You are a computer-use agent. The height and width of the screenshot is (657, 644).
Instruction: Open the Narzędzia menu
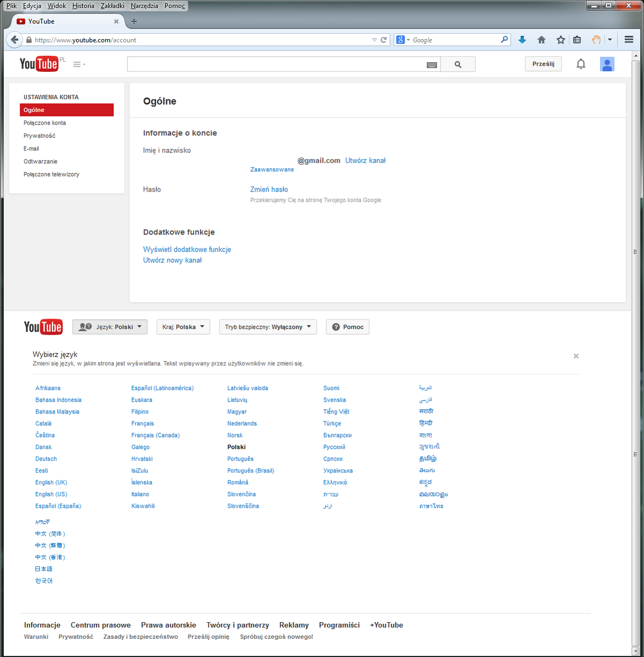pos(144,6)
